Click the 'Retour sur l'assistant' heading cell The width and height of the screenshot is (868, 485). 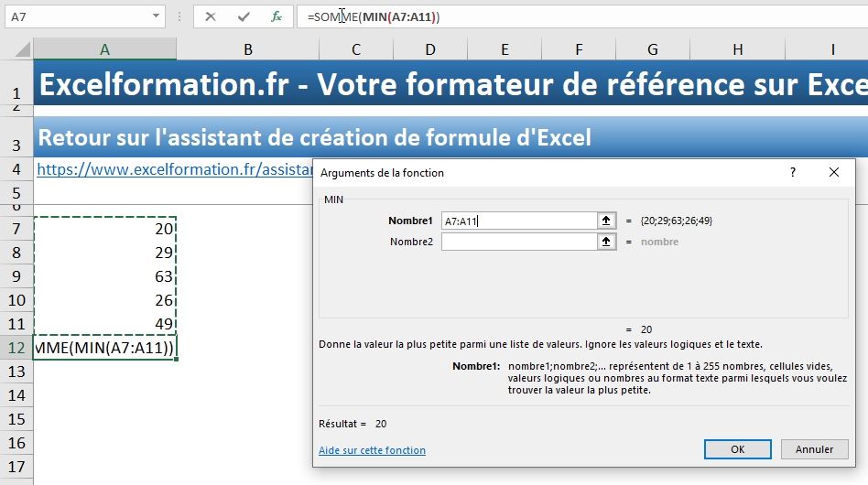[450, 137]
